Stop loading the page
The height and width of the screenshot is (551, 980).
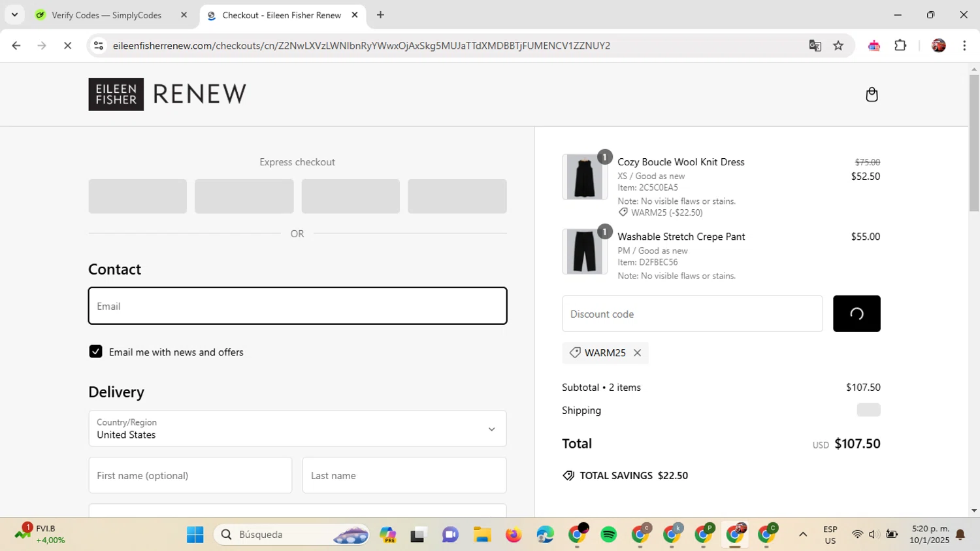tap(67, 46)
